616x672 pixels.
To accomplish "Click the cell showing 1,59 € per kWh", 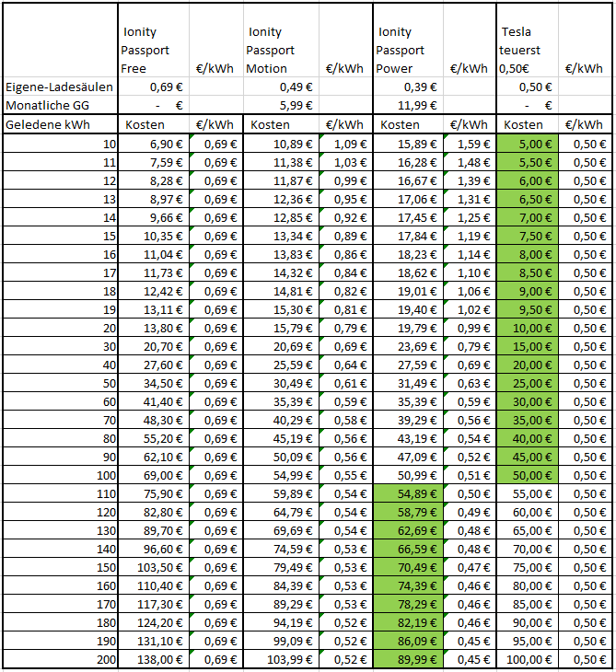I will [470, 144].
